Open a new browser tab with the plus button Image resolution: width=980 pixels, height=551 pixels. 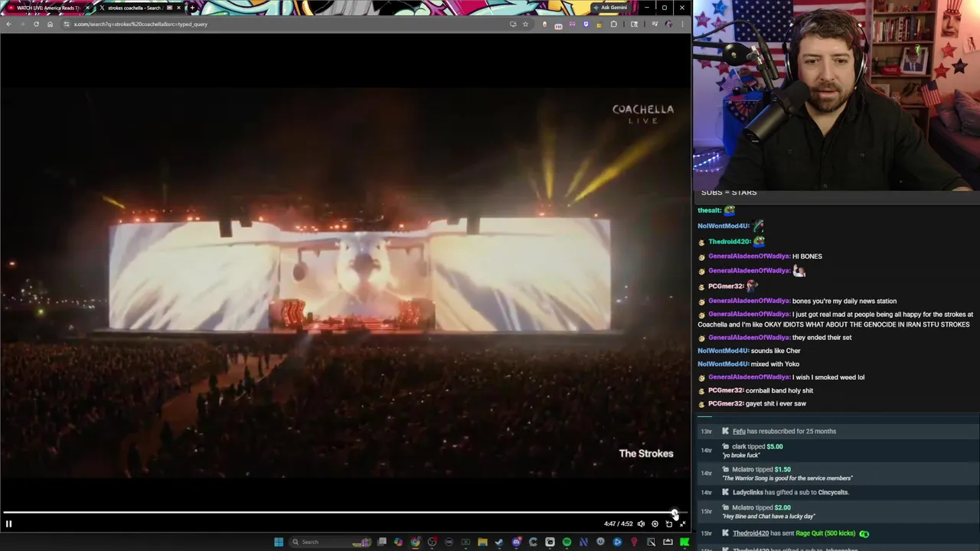[192, 8]
